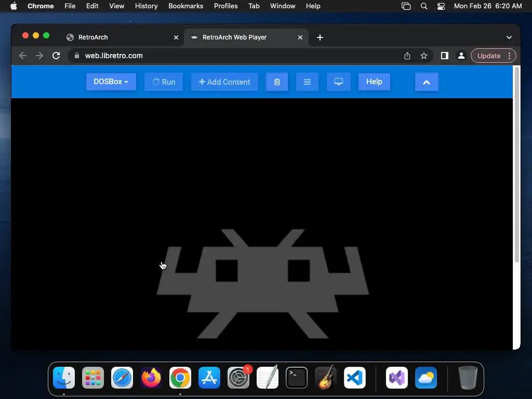Open the File menu

pyautogui.click(x=70, y=6)
